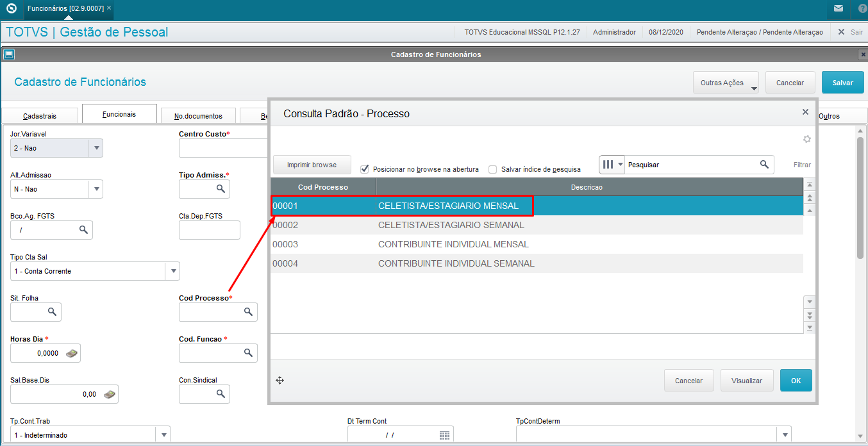868x446 pixels.
Task: Click the Salvar button
Action: [842, 83]
